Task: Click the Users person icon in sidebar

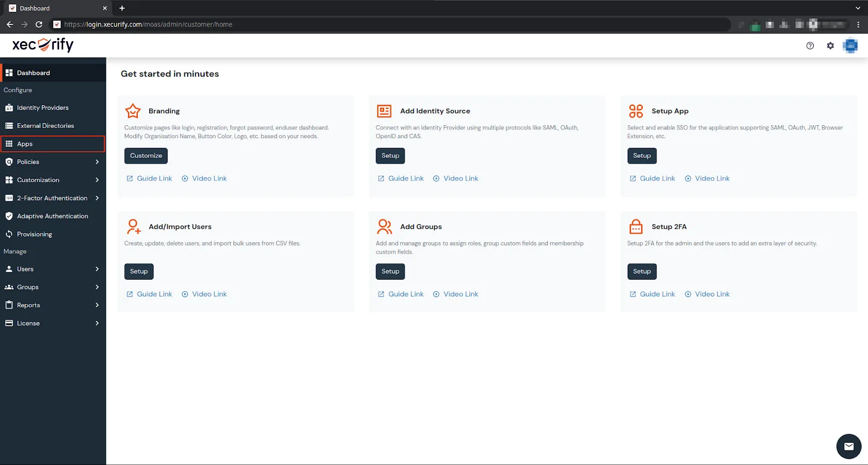Action: (9, 269)
